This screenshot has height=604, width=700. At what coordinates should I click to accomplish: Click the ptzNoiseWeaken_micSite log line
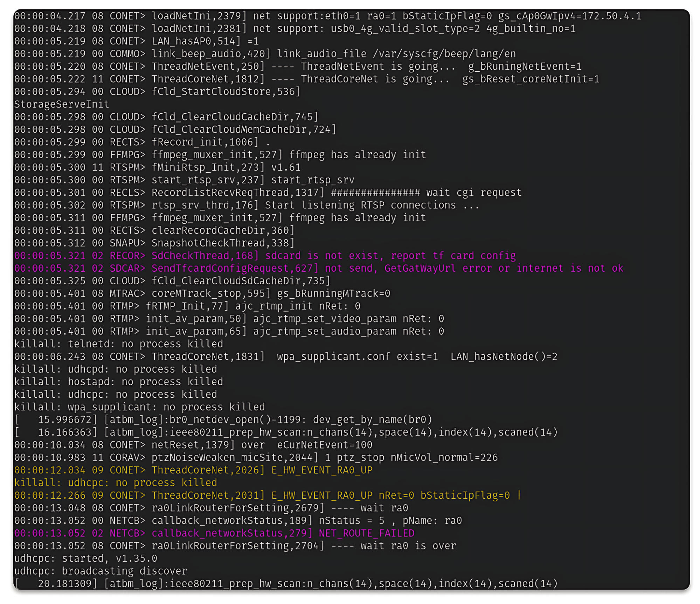[256, 457]
